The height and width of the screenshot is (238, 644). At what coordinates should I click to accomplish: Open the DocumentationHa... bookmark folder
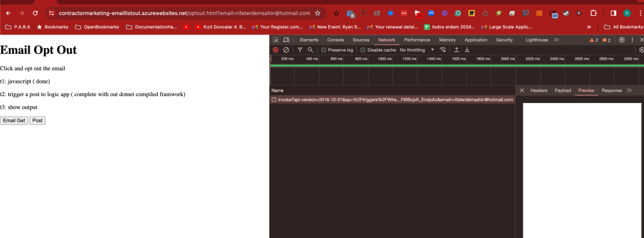[x=152, y=27]
